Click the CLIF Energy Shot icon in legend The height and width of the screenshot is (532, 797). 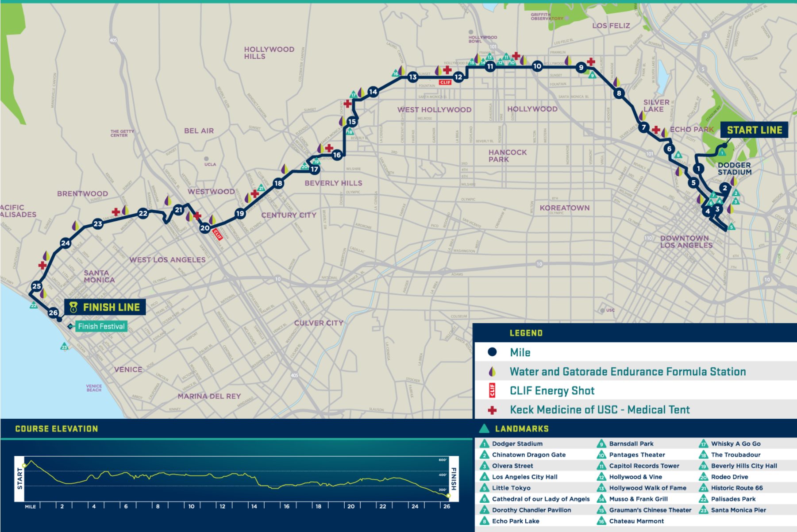[492, 390]
